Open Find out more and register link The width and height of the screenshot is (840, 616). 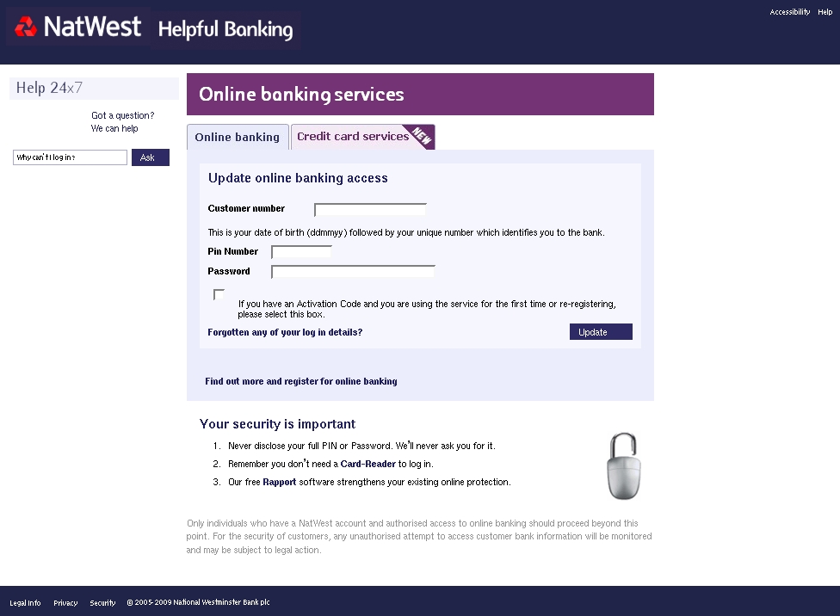[x=301, y=381]
